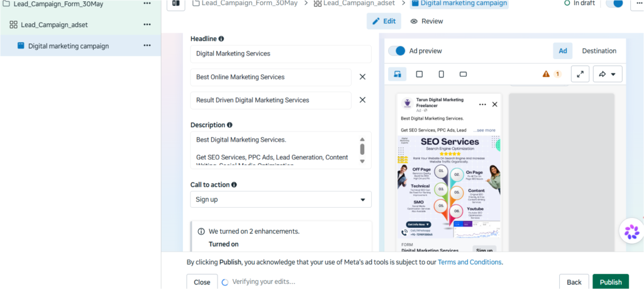Click see more in ad preview text

pyautogui.click(x=484, y=130)
